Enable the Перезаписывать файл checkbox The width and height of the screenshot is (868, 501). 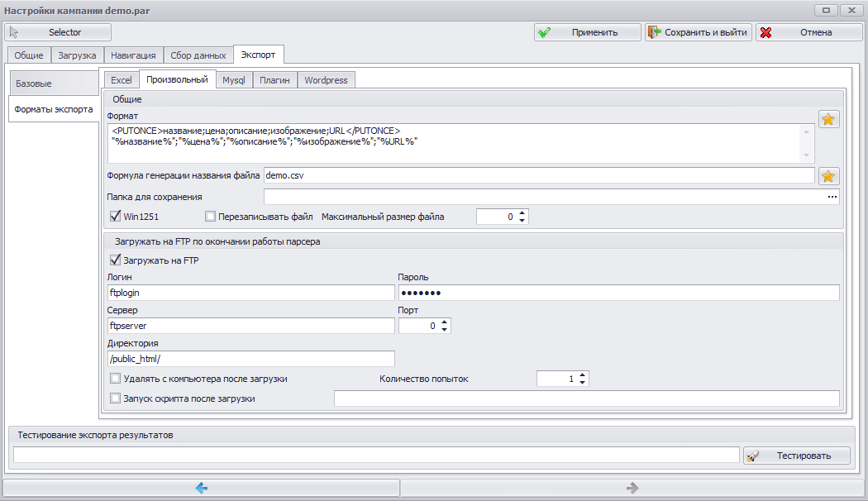[210, 217]
